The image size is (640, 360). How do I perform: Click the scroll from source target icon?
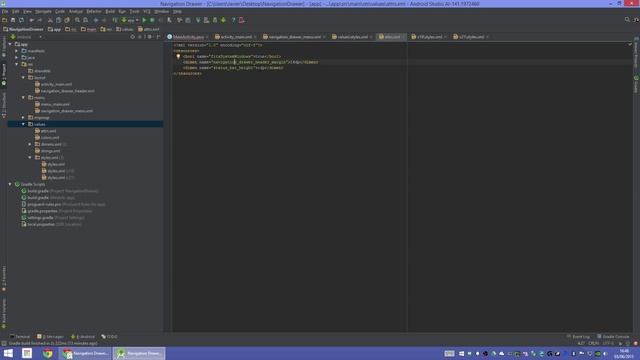point(132,37)
